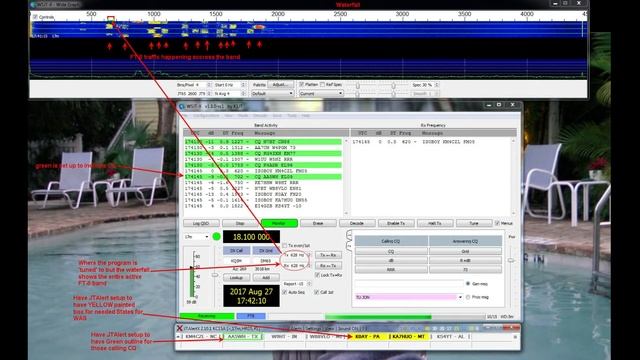Click the generated message text field
640x360 pixels.
click(409, 284)
